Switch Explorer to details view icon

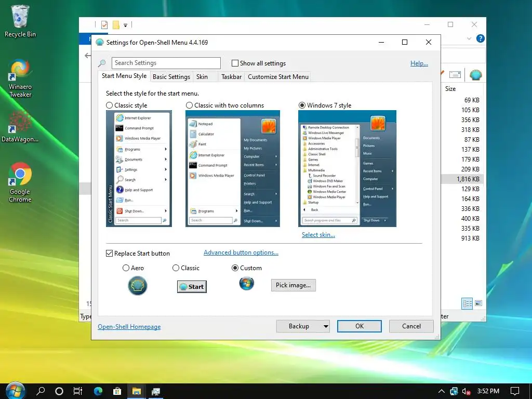[467, 303]
